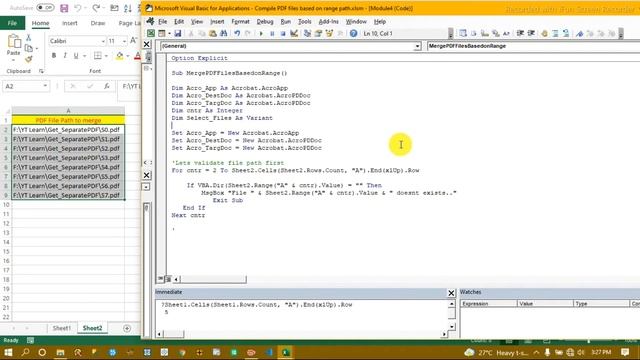The height and width of the screenshot is (360, 640).
Task: Open Properties Window from VBA toolbar
Action: pos(318,33)
